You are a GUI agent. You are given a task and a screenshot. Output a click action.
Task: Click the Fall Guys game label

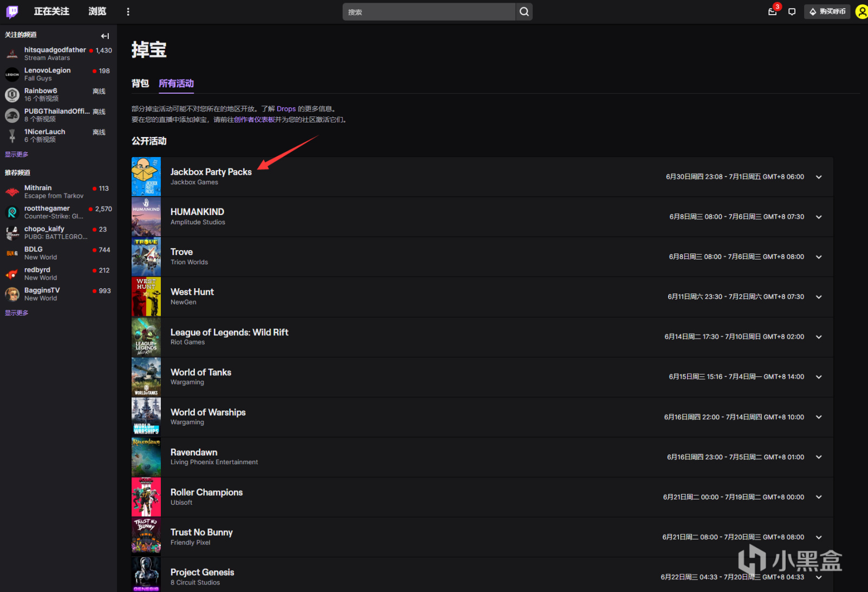(38, 79)
